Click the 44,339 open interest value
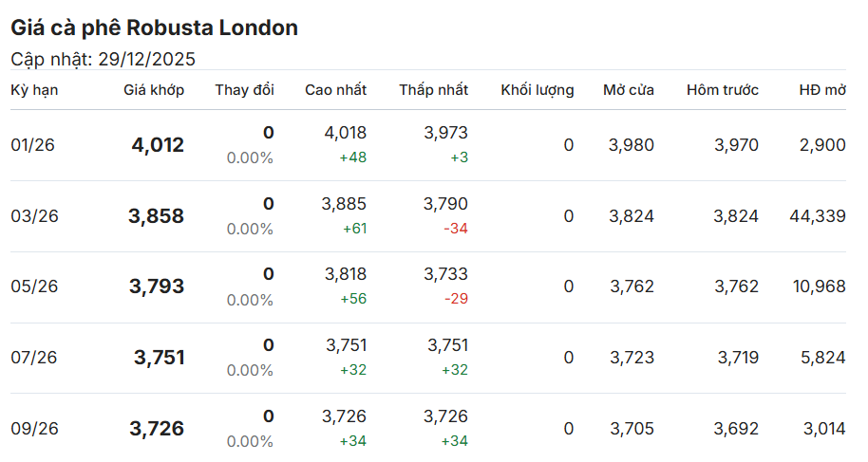 tap(817, 216)
